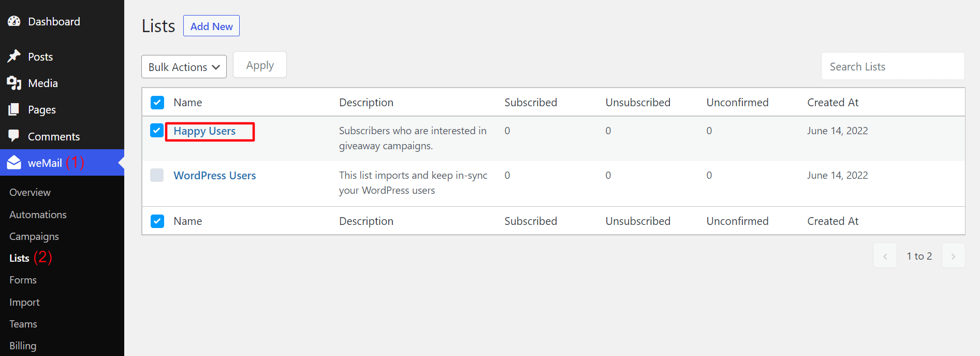This screenshot has width=980, height=356.
Task: Go to weMail Forms submenu
Action: (23, 280)
